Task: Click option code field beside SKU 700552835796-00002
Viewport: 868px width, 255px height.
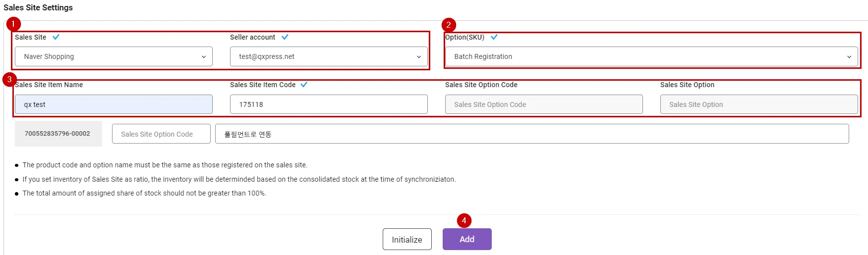Action: (161, 134)
